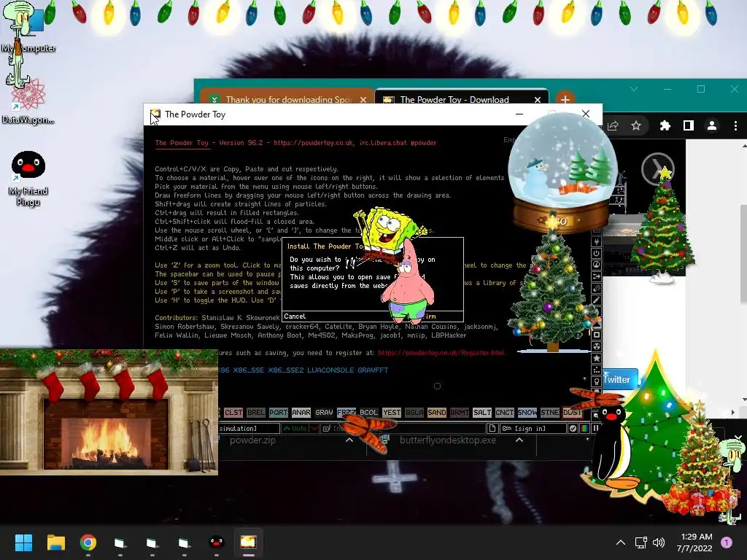
Task: Select the Electronics menu plug icon
Action: [x=596, y=241]
